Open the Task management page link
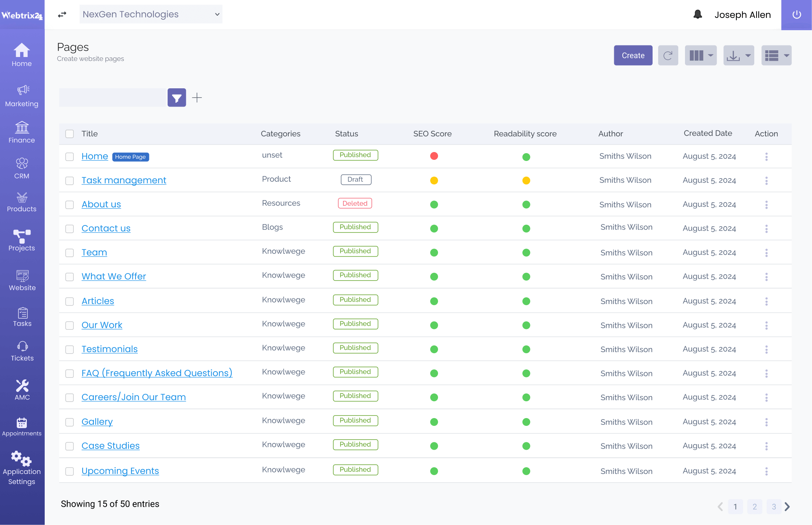812x525 pixels. pyautogui.click(x=124, y=180)
